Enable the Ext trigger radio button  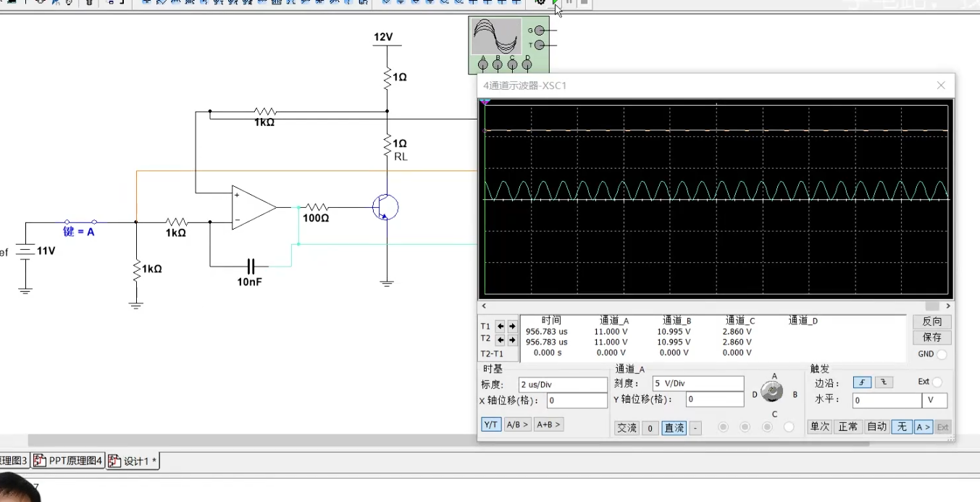tap(937, 382)
